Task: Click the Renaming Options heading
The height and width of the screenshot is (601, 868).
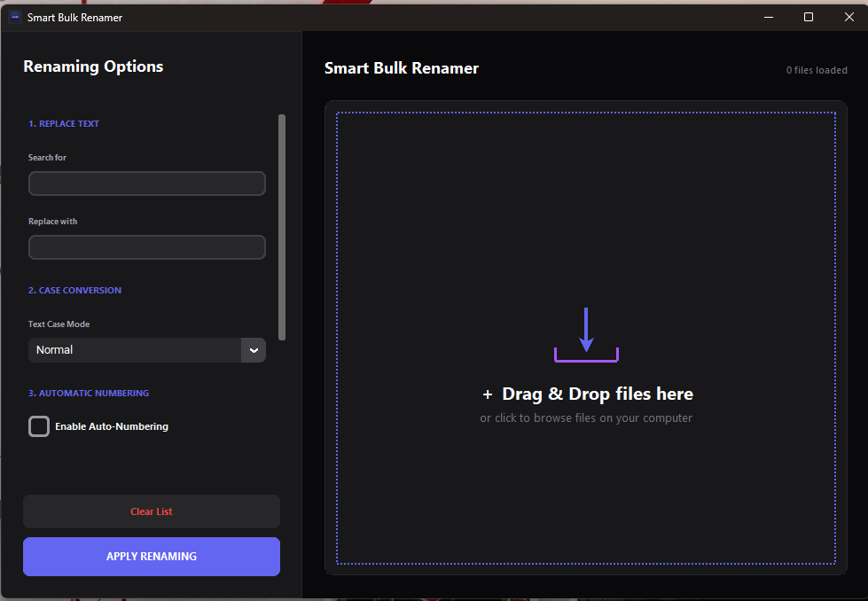Action: tap(93, 66)
